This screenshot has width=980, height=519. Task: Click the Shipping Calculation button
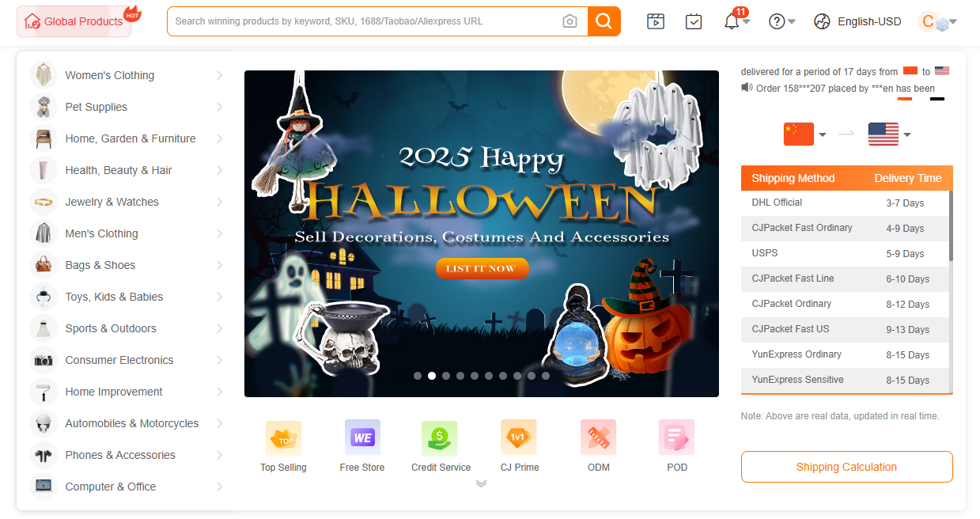(846, 467)
